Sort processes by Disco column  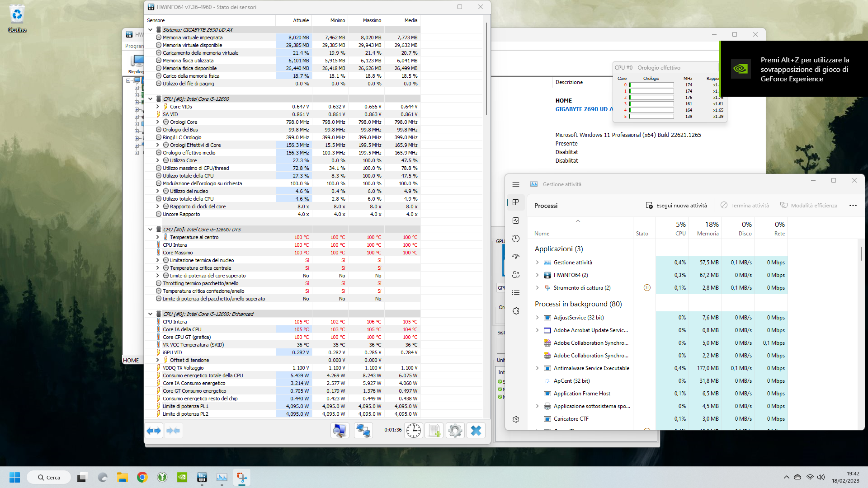[x=738, y=228]
